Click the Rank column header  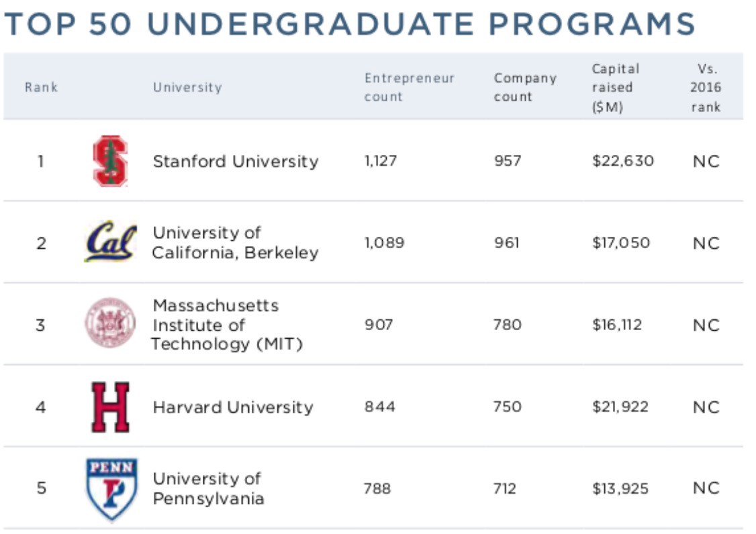tap(41, 87)
